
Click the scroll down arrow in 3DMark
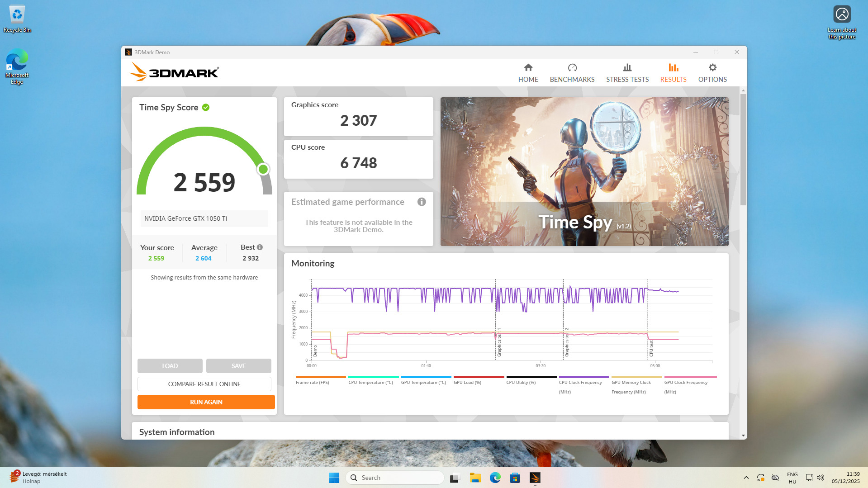[x=743, y=436]
